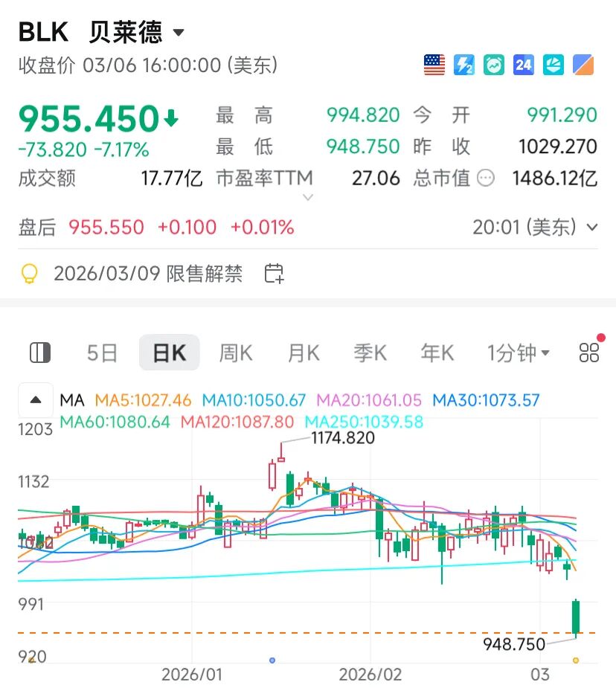Open the four-square chart tools grid icon
Screen dimensions: 616x688
pyautogui.click(x=589, y=353)
